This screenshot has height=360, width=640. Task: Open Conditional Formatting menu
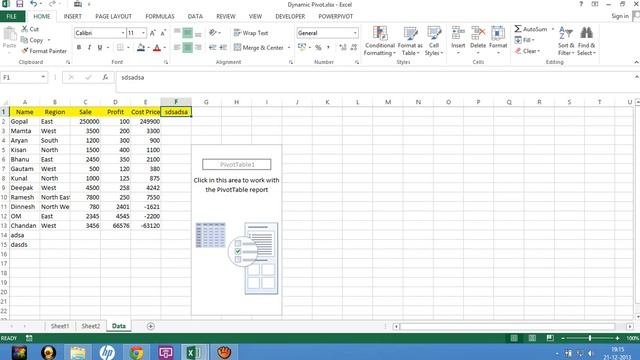(380, 41)
